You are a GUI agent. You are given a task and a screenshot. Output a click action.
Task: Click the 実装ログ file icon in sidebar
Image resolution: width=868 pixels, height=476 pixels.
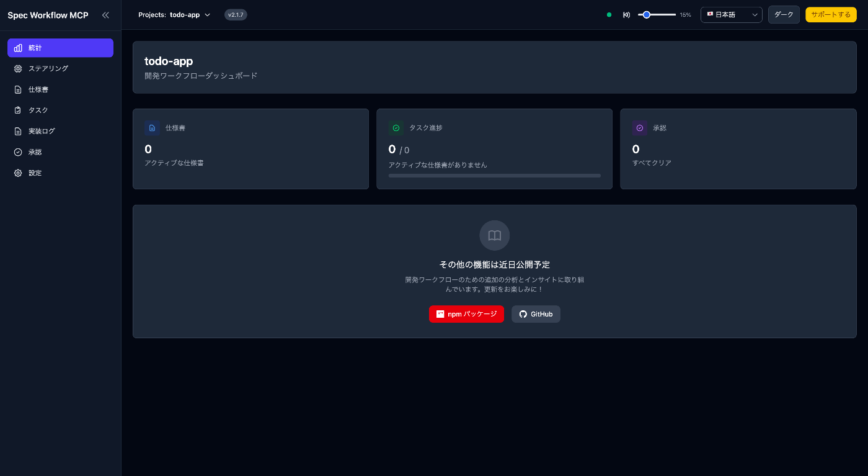pyautogui.click(x=18, y=132)
